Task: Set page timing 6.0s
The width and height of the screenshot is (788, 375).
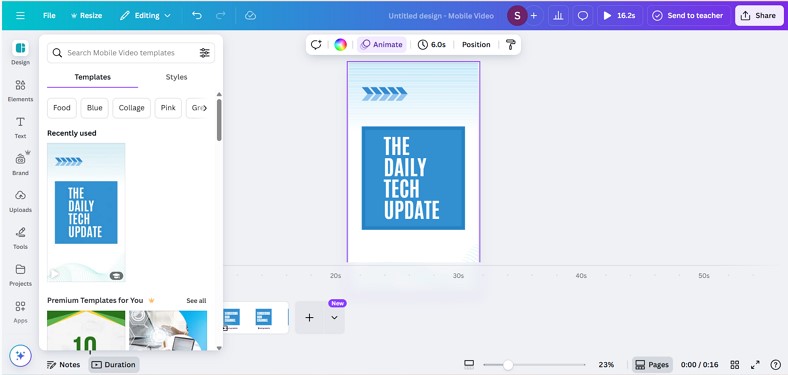Action: coord(432,45)
